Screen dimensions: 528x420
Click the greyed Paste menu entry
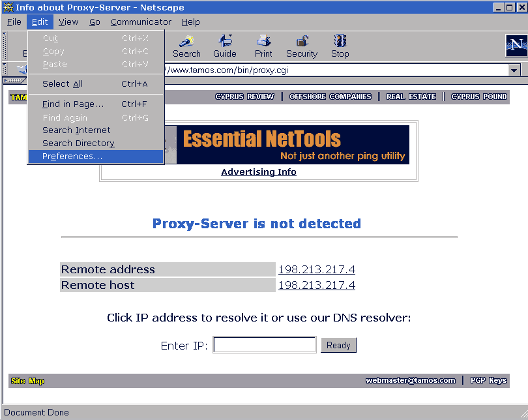[96, 65]
